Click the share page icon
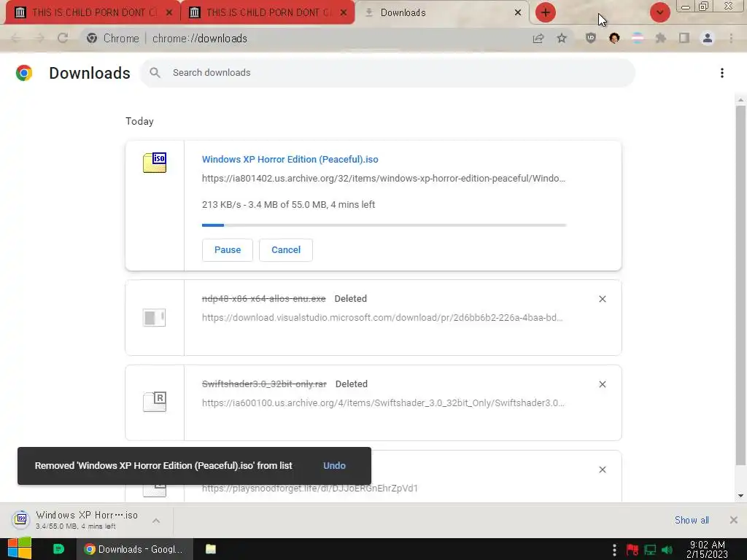Image resolution: width=747 pixels, height=560 pixels. [x=538, y=38]
